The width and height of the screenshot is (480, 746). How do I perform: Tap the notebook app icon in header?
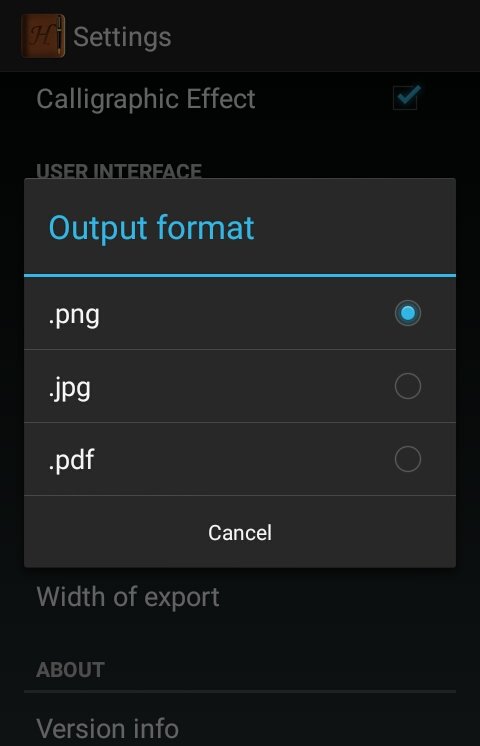[x=43, y=36]
